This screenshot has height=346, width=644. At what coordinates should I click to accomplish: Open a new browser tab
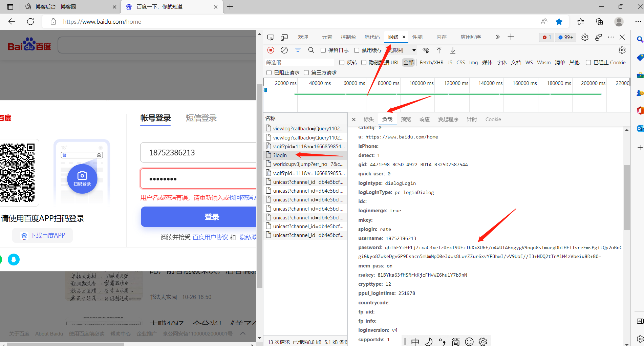click(x=230, y=7)
